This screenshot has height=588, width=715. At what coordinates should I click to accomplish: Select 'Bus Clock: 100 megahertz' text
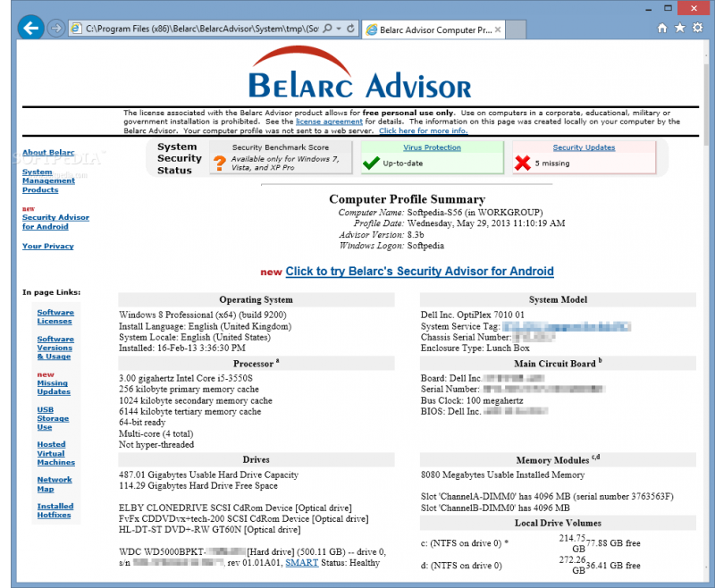coord(472,400)
